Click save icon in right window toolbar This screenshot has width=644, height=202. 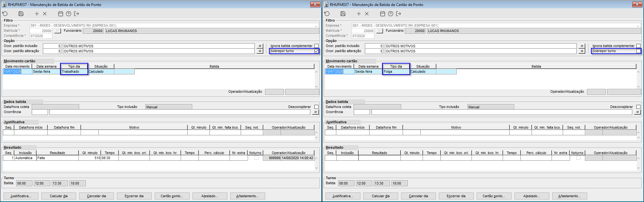point(343,14)
